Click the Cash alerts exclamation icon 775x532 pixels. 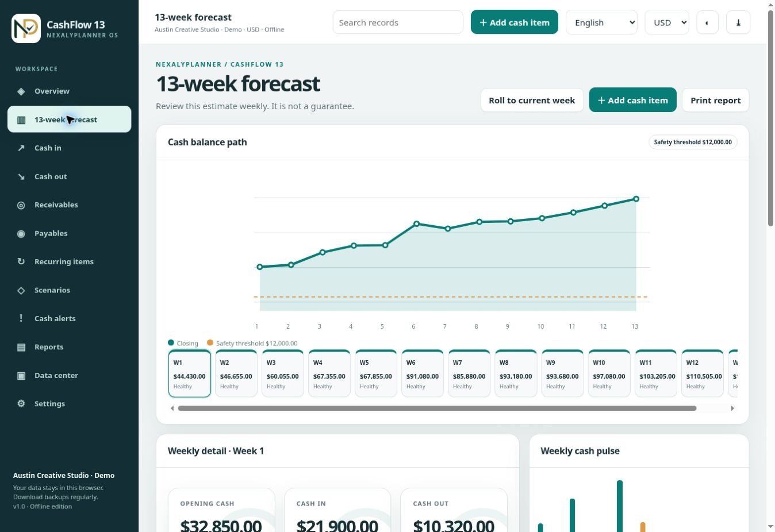[21, 319]
